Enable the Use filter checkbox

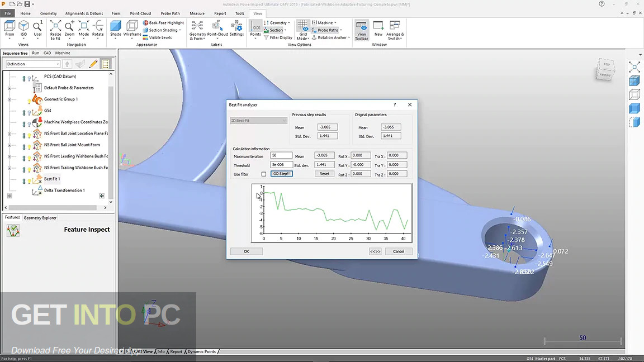(264, 174)
